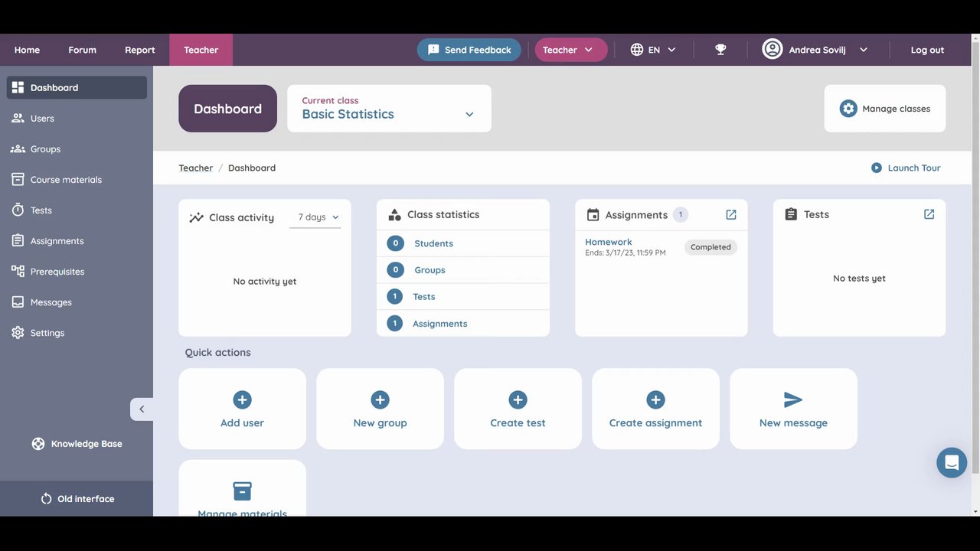Click the Dashboard heading button

227,109
